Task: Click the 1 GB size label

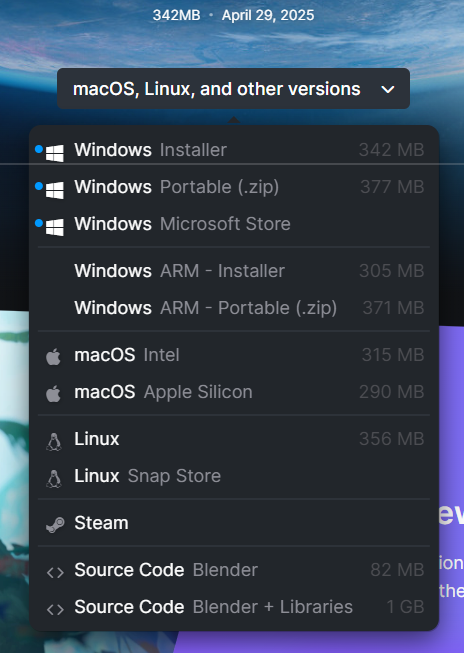Action: 405,607
